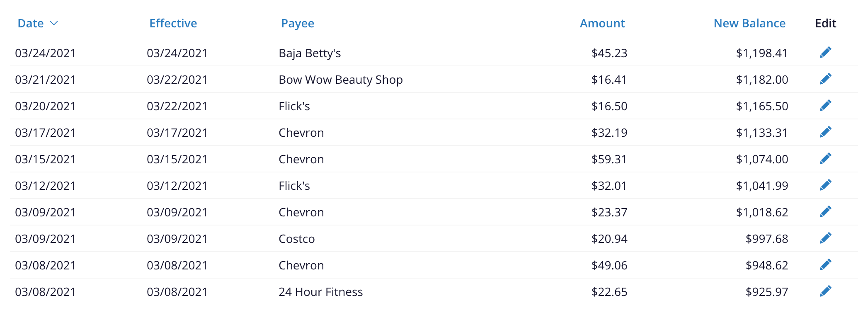Sort by the Date column header
Viewport: 868px width, 320px height.
31,24
